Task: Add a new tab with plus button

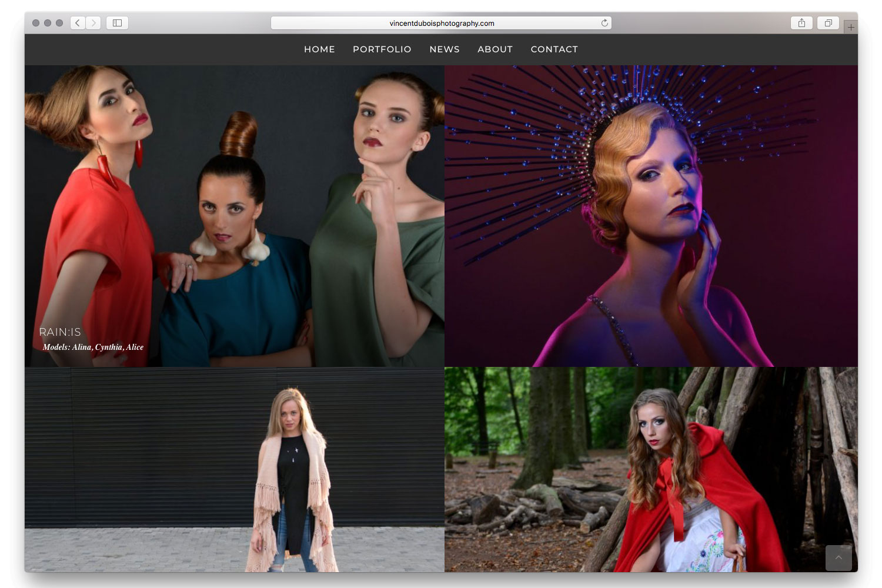Action: [x=851, y=27]
